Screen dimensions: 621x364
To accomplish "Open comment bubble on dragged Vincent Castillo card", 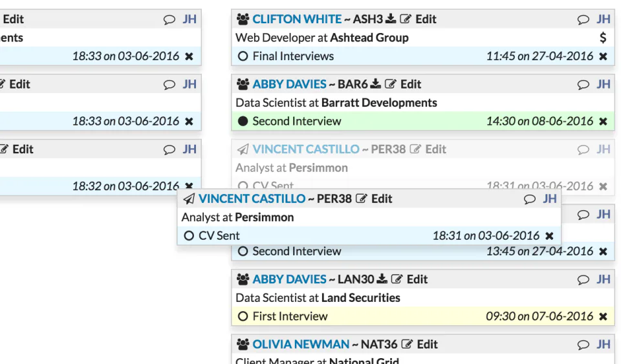I will tap(530, 199).
